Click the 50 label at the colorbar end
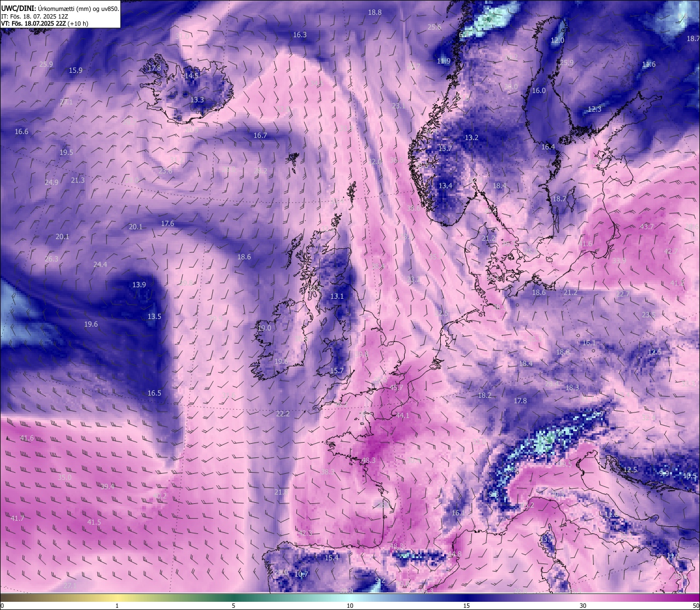The width and height of the screenshot is (700, 610). [x=695, y=606]
